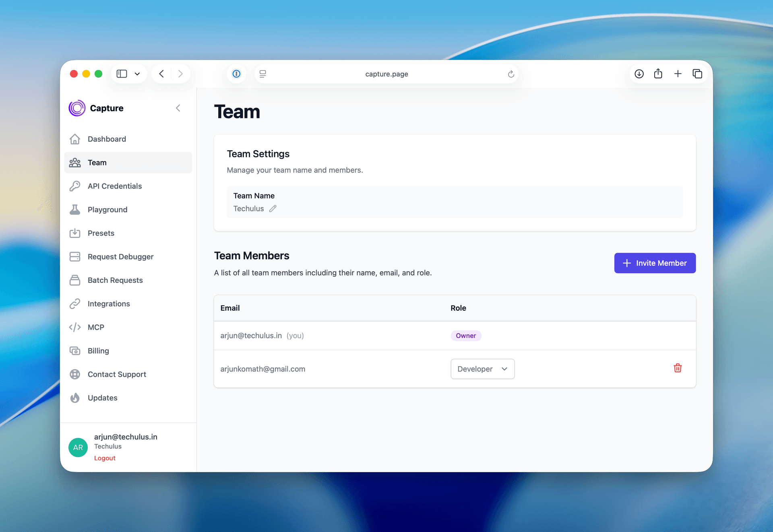Show the tab overview icon
This screenshot has width=773, height=532.
[697, 74]
